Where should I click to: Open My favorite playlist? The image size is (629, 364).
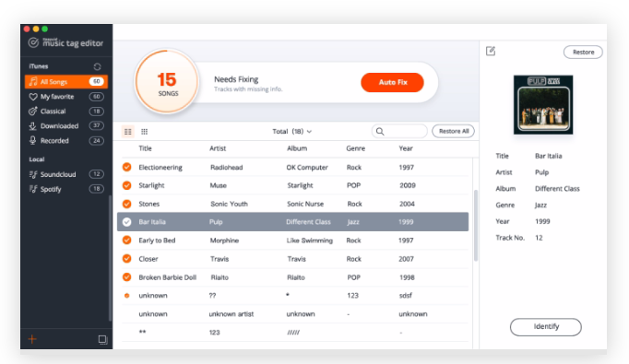pyautogui.click(x=66, y=97)
